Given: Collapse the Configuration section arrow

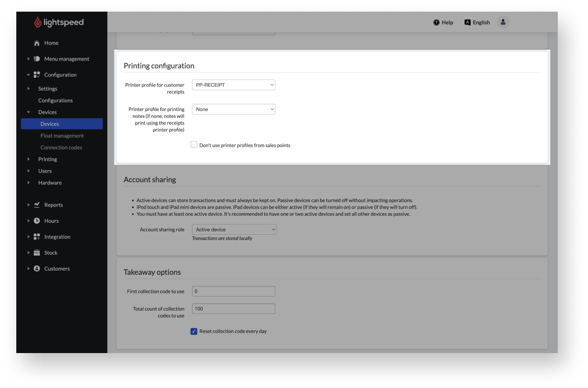Looking at the screenshot, I should point(28,75).
